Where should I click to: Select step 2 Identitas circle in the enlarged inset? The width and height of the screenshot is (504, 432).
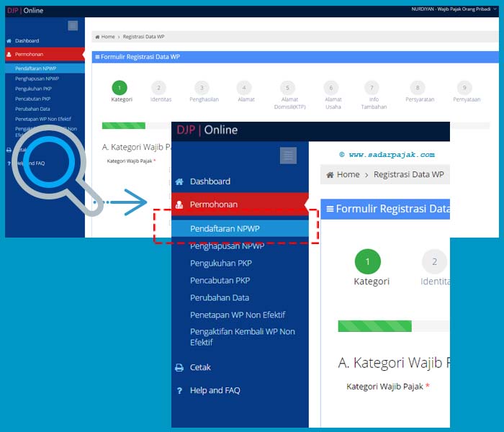click(434, 261)
